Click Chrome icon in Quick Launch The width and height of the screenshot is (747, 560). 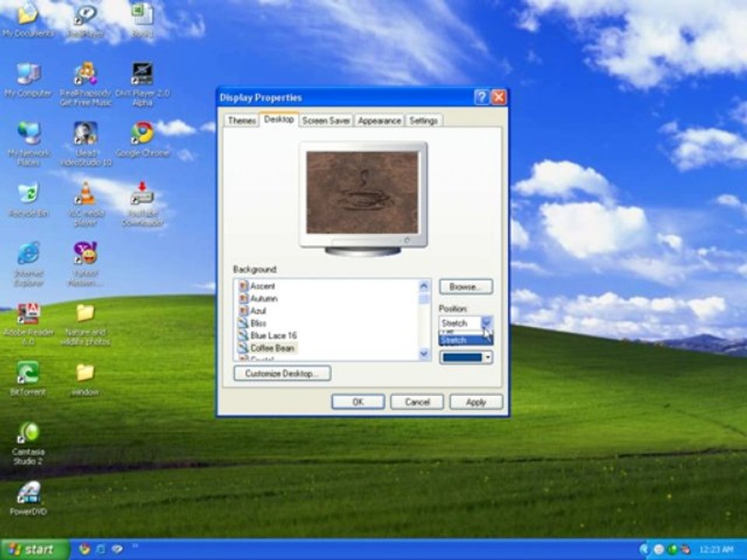pyautogui.click(x=84, y=549)
